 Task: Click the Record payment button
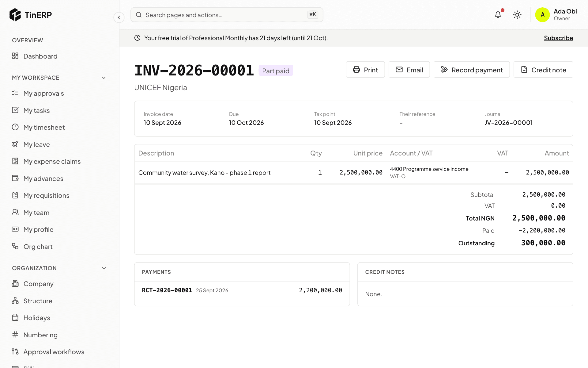[472, 70]
